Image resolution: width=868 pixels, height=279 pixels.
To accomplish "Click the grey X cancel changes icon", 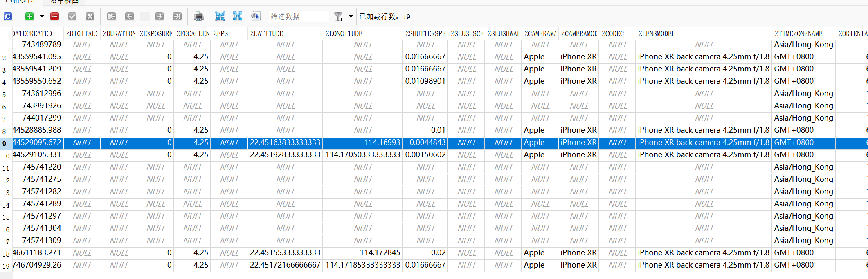I will tap(90, 16).
